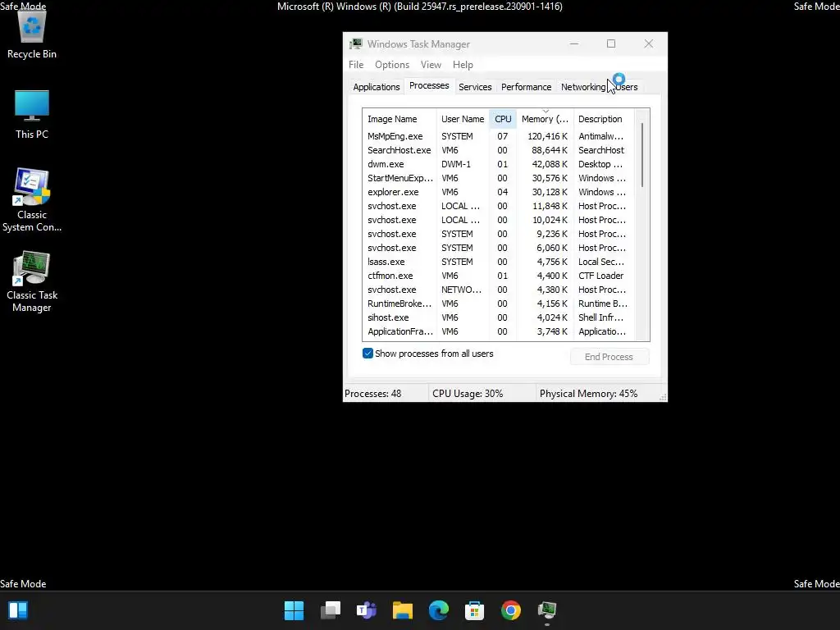This screenshot has height=630, width=840.
Task: Select the RuntimeBroke... process row
Action: (x=498, y=304)
